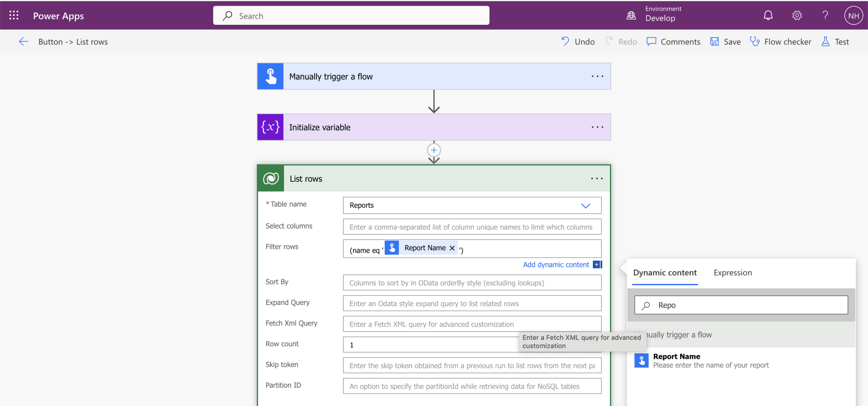Viewport: 868px width, 406px height.
Task: Click the Expand Query field
Action: tap(472, 303)
